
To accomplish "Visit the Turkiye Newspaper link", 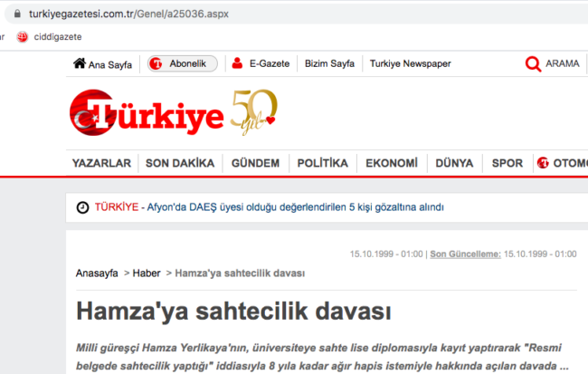I will click(410, 64).
